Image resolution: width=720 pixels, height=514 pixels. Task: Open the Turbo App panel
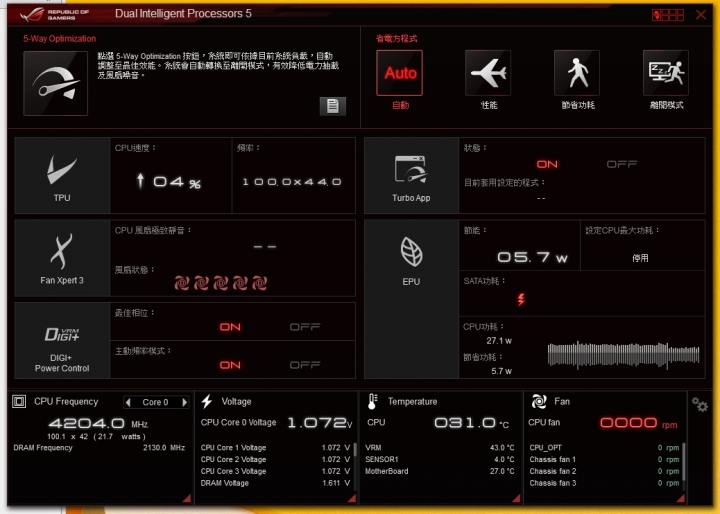pos(411,175)
